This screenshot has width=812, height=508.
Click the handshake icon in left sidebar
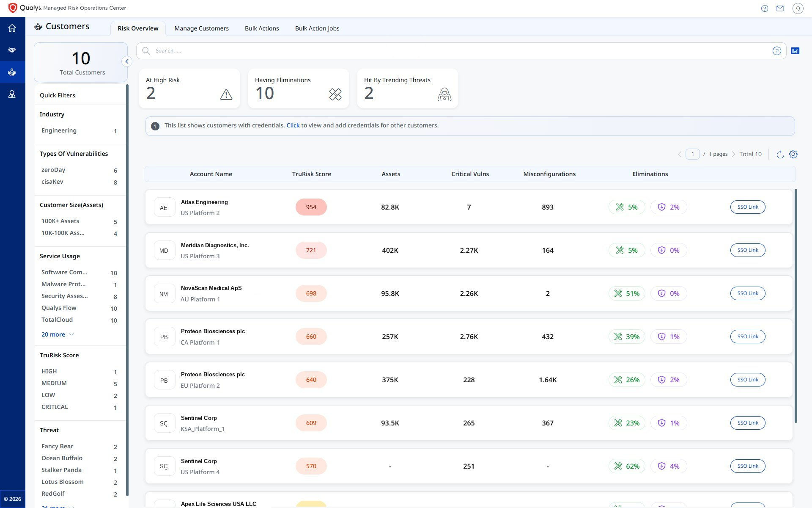tap(12, 50)
